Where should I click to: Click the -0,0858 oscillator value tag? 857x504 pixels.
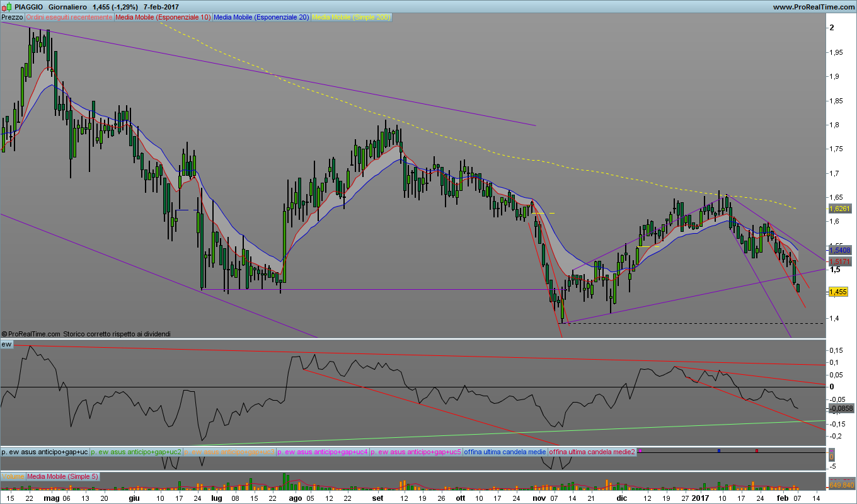coord(841,408)
